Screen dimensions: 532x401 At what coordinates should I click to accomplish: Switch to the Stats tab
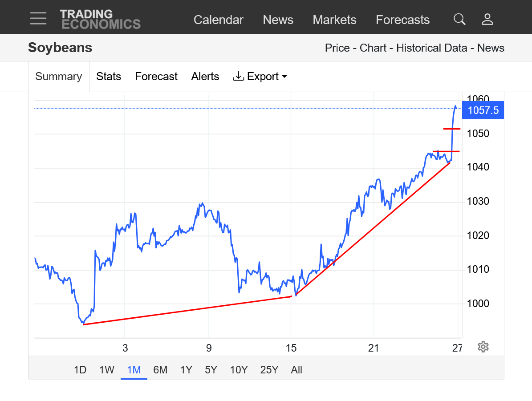coord(109,77)
